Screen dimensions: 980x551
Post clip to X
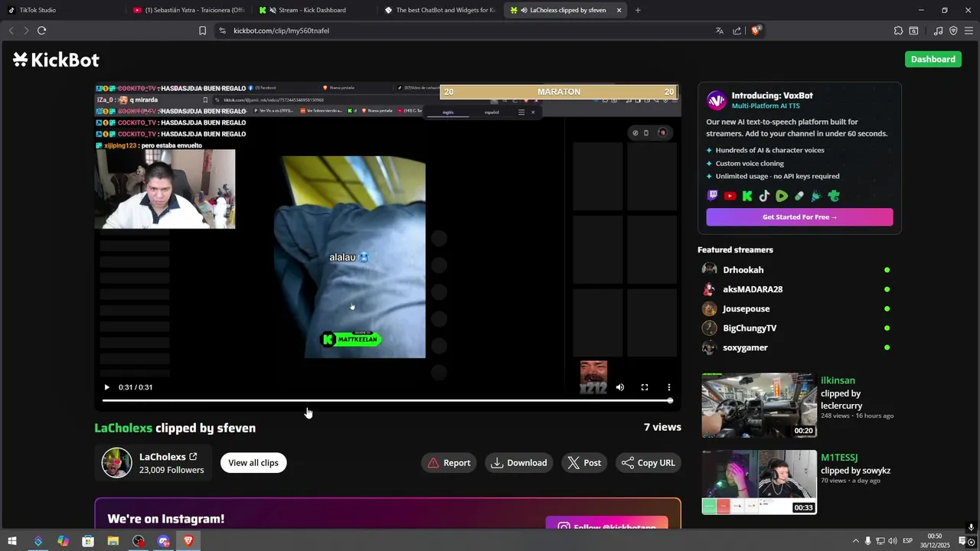(584, 463)
